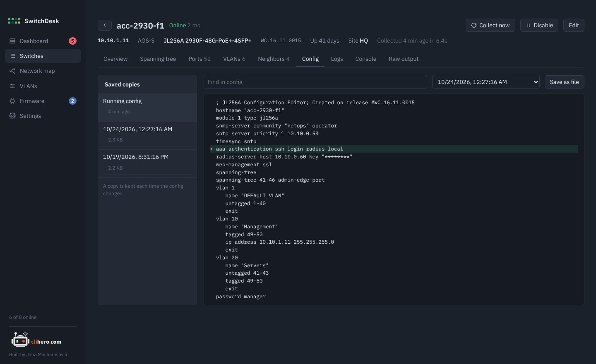Switch to the Console tab

(366, 59)
